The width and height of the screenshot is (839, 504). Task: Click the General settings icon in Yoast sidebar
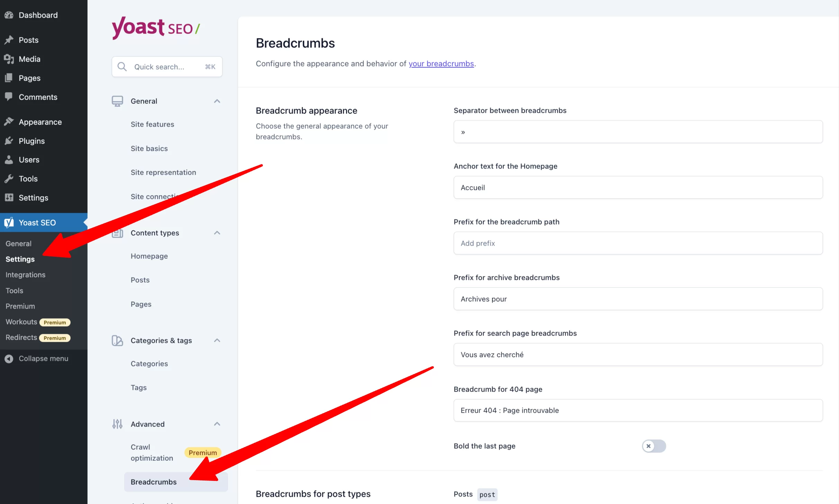(x=117, y=101)
